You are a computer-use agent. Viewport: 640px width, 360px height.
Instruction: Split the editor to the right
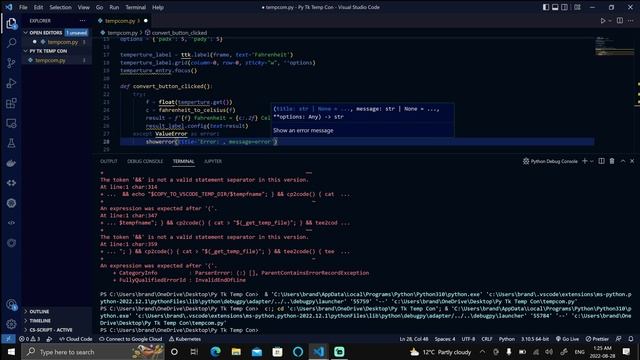click(x=620, y=20)
